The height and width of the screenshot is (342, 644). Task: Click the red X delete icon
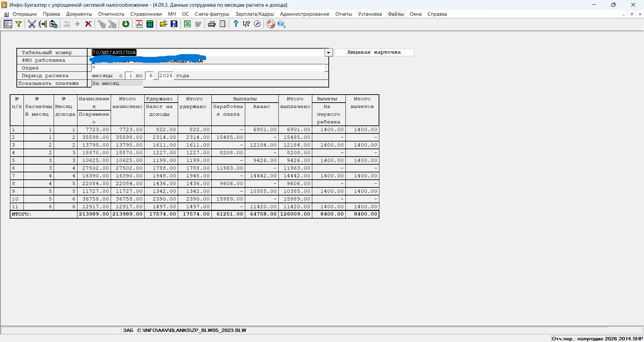[88, 24]
